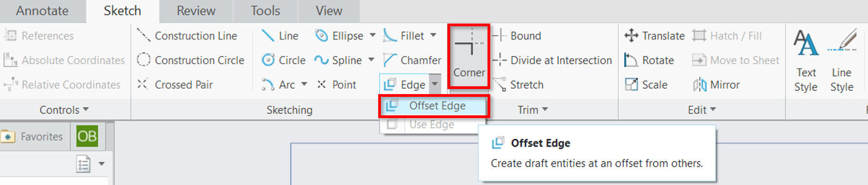Expand the Trim group menu
The height and width of the screenshot is (185, 868).
(x=533, y=109)
